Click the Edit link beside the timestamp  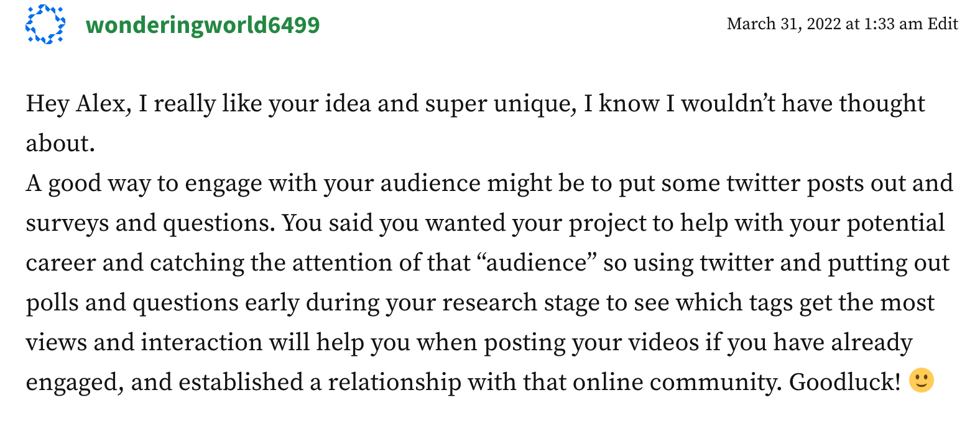tap(943, 24)
